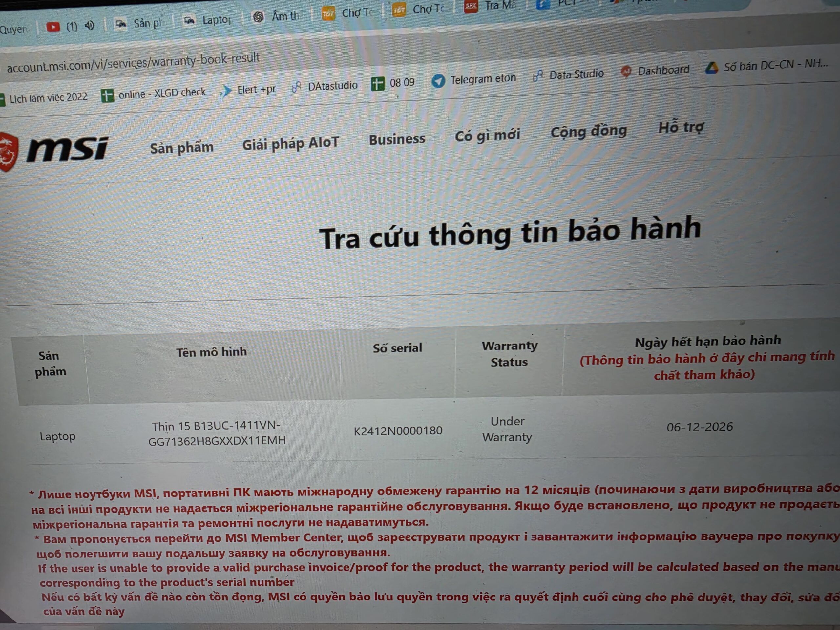Click the "Số serial" column header
Image resolution: width=840 pixels, height=630 pixels.
tap(397, 348)
